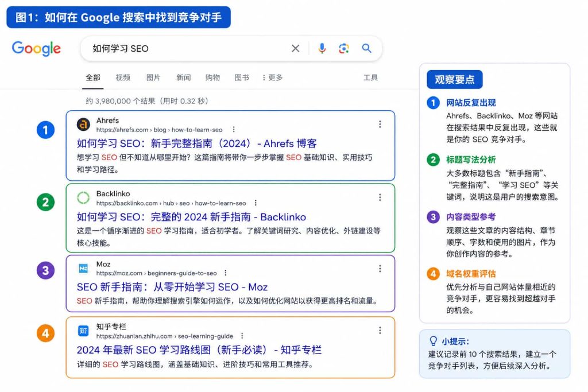Screen dimensions: 588x392
Task: Click the 域名权重评估 heading
Action: point(471,274)
